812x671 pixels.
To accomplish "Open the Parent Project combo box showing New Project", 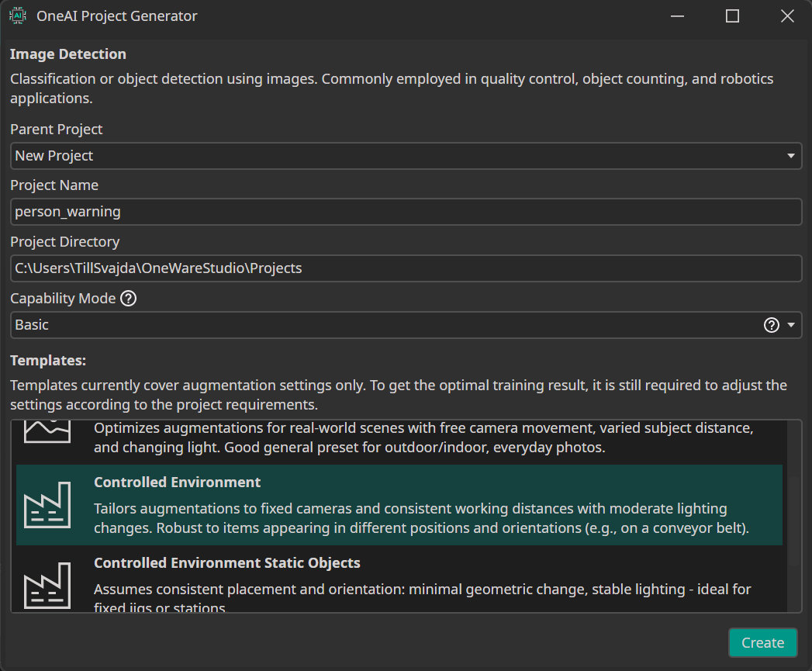I will click(x=388, y=156).
